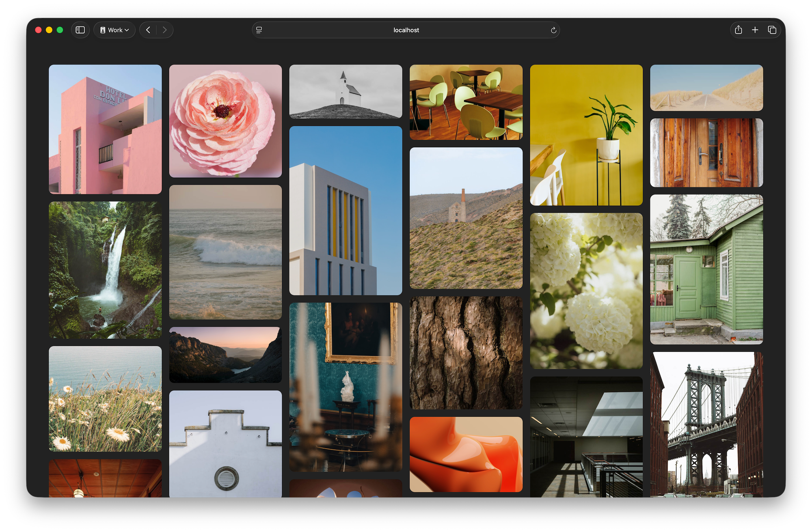This screenshot has height=532, width=812.
Task: Open the wooden door photo
Action: tap(706, 153)
